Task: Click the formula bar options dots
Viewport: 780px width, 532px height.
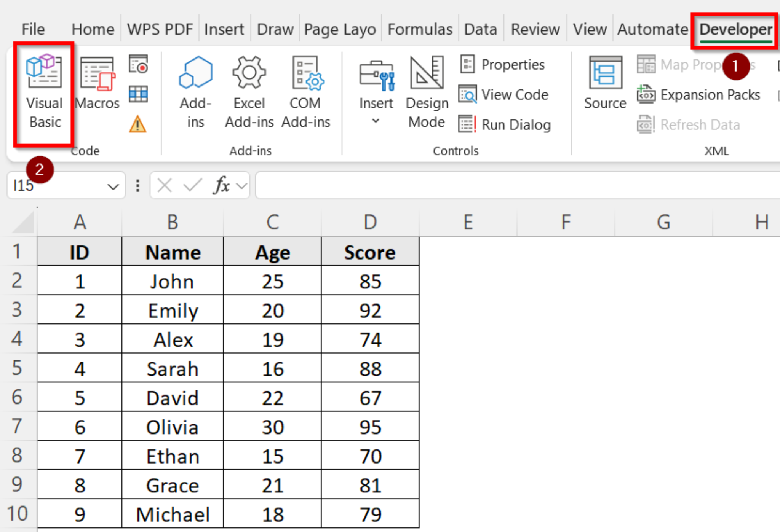Action: pos(138,186)
